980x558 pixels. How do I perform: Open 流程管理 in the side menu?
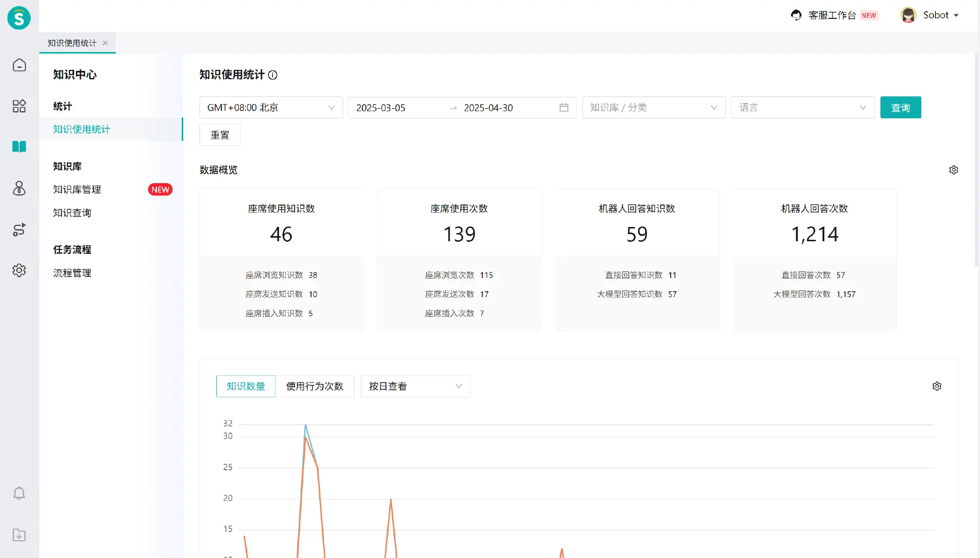click(x=72, y=273)
